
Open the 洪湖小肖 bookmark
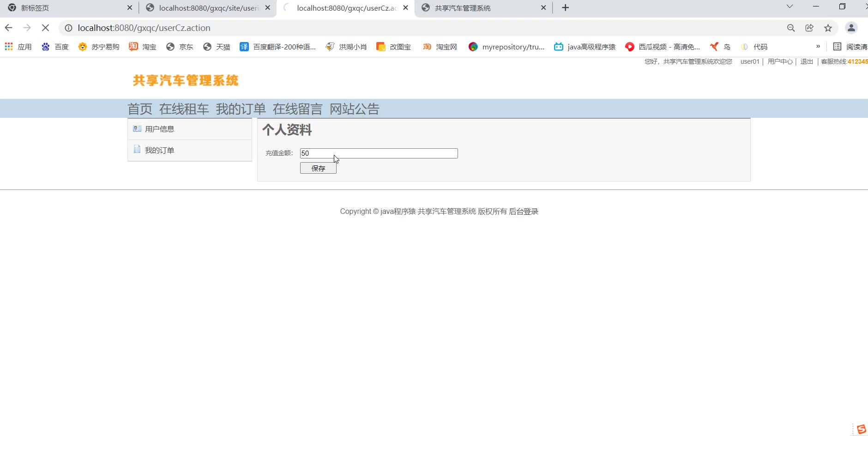tap(346, 47)
